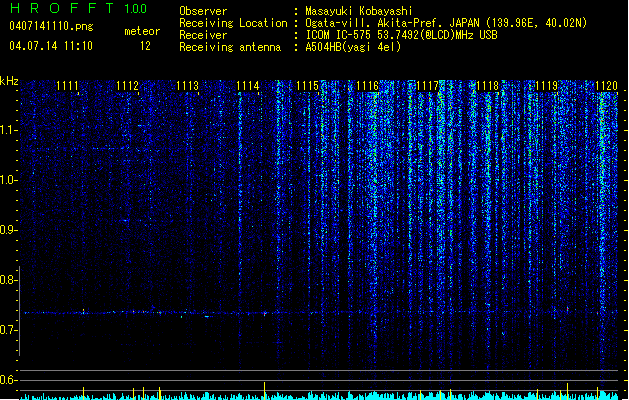Click the 1117 time marker

point(428,86)
